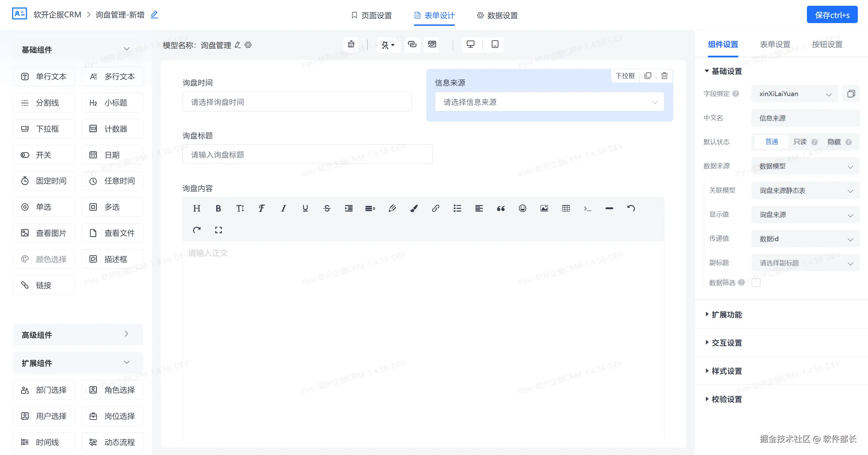Delete the selected 信息来源 component with trash icon

664,76
